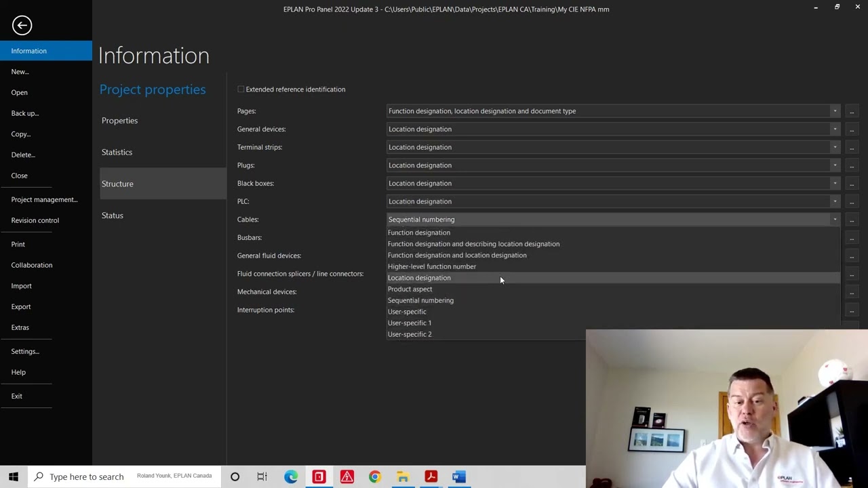Image resolution: width=868 pixels, height=488 pixels.
Task: Launch Microsoft Edge from taskbar
Action: [x=291, y=476]
